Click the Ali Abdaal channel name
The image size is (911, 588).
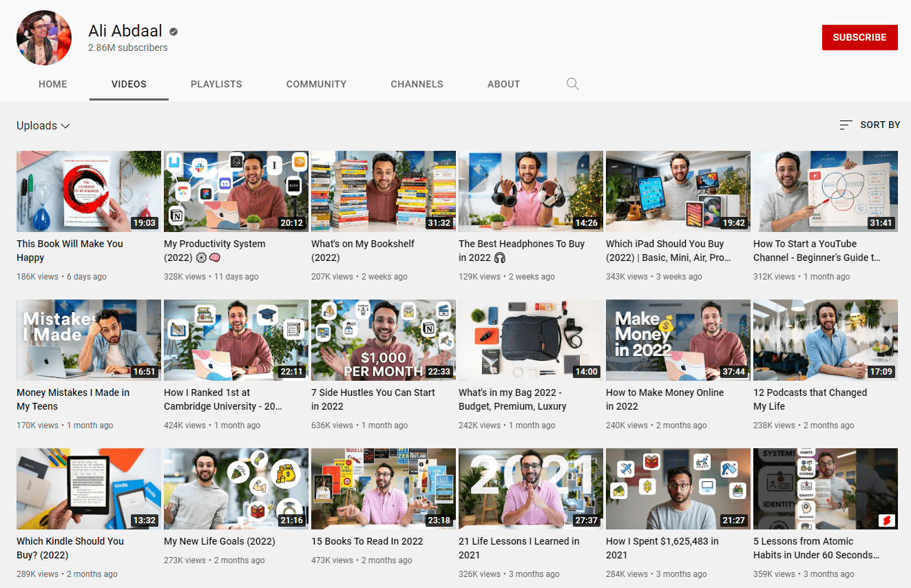(125, 31)
